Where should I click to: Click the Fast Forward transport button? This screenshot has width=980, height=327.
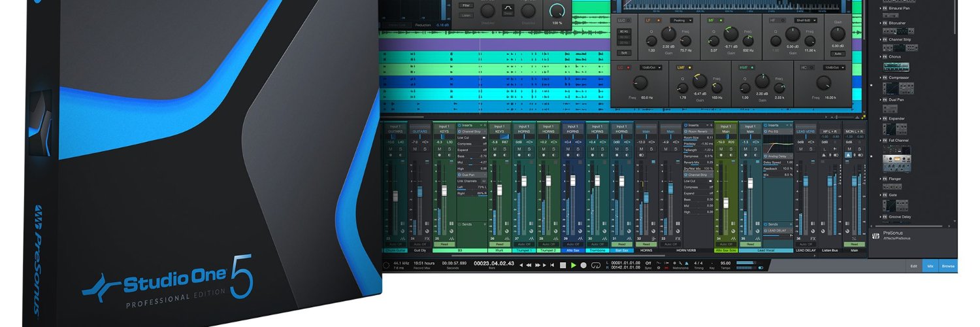click(538, 265)
